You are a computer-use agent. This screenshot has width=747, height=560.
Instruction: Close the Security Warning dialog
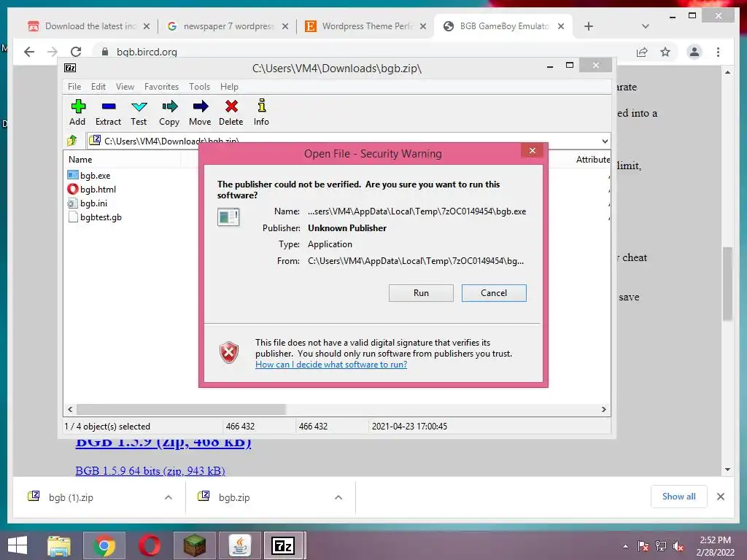coord(532,151)
